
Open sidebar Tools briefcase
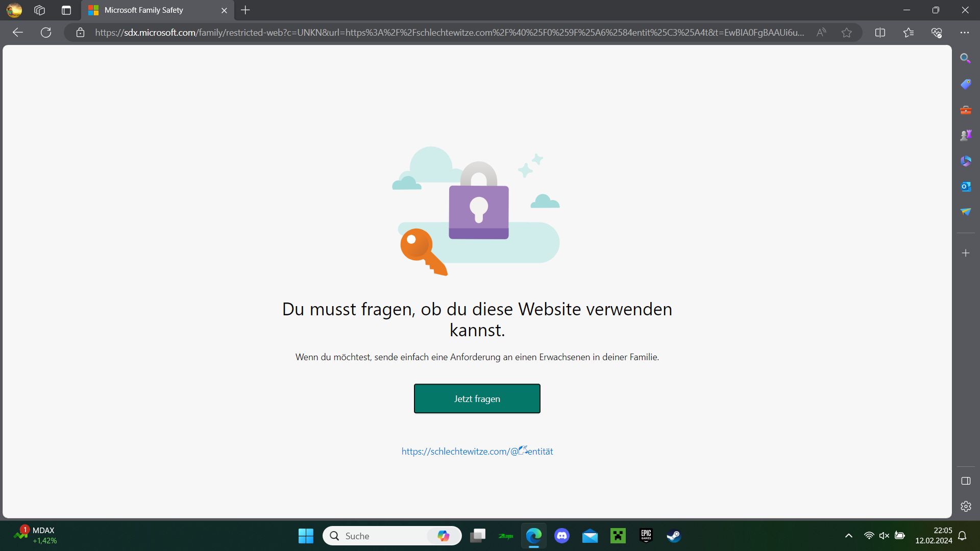point(965,110)
